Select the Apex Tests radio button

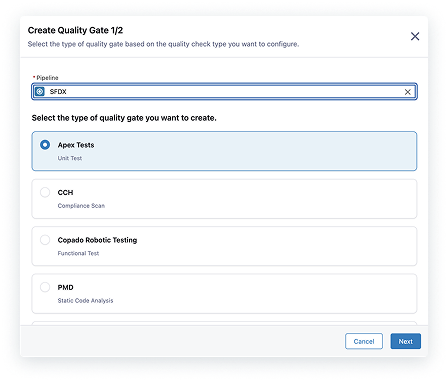coord(45,145)
